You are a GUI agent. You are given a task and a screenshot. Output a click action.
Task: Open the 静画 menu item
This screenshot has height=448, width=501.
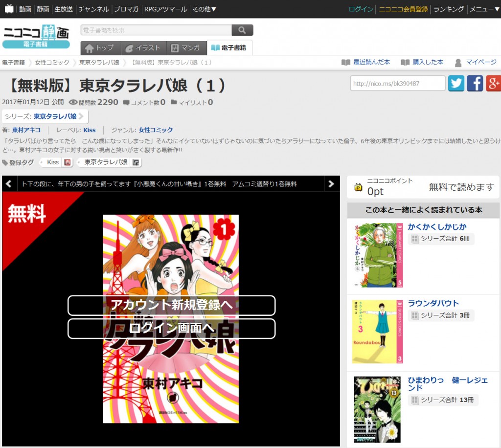(43, 9)
